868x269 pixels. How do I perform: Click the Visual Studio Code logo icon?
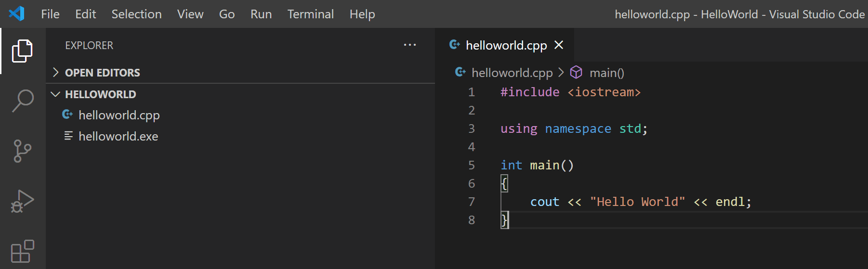point(16,13)
